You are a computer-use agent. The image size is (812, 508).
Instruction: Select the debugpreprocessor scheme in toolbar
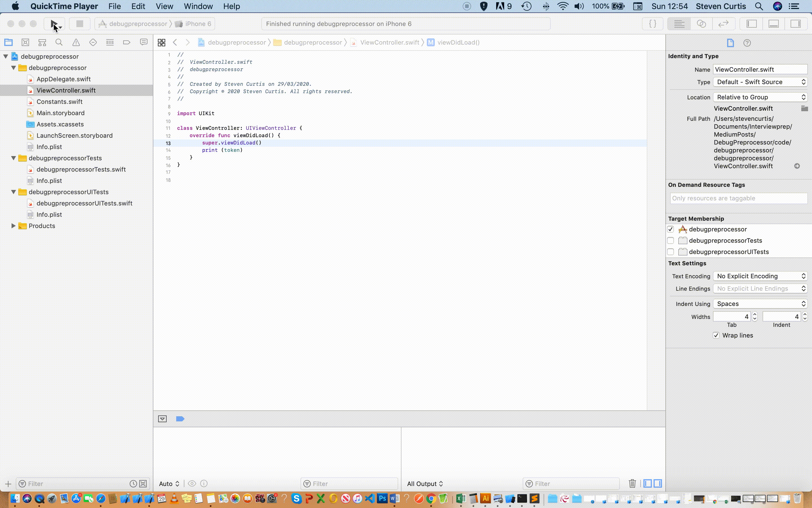point(133,24)
